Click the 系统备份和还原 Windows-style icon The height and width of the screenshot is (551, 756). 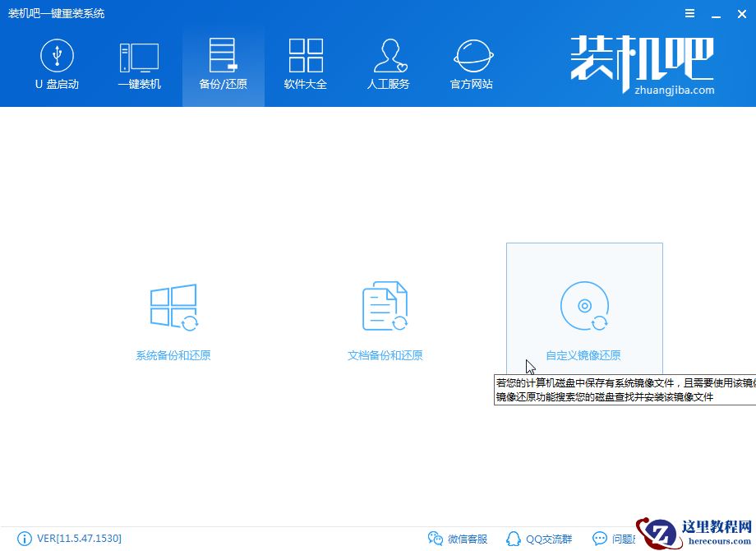[173, 307]
